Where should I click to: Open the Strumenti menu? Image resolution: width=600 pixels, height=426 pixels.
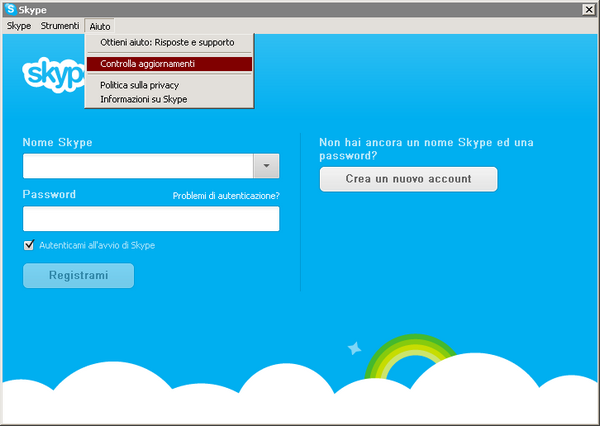click(x=60, y=25)
